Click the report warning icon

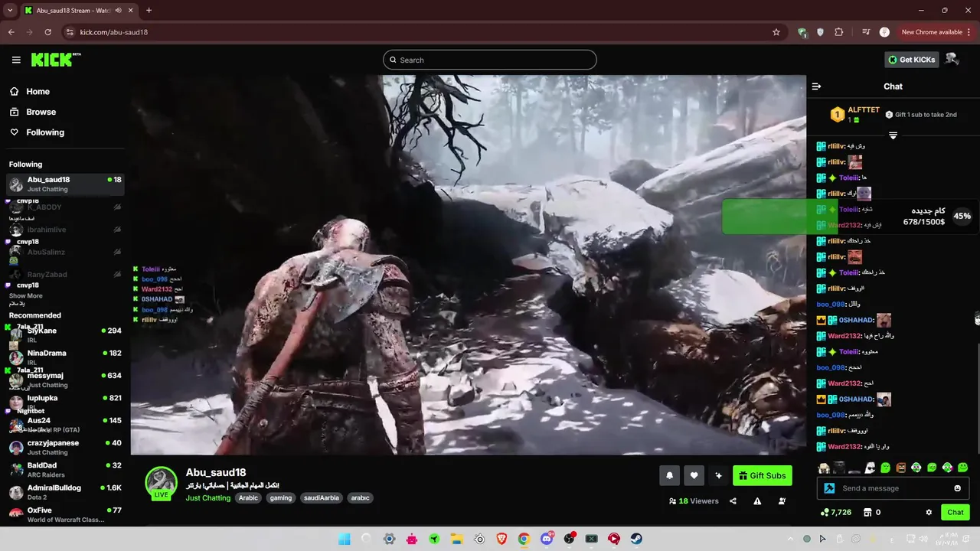click(x=757, y=501)
